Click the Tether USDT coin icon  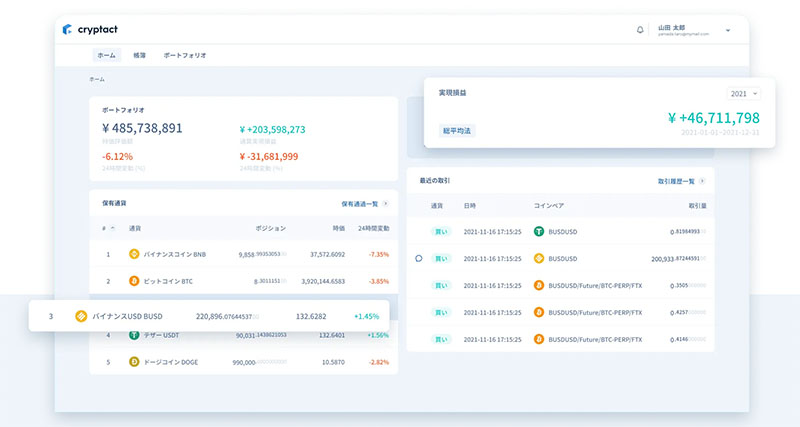click(x=134, y=335)
